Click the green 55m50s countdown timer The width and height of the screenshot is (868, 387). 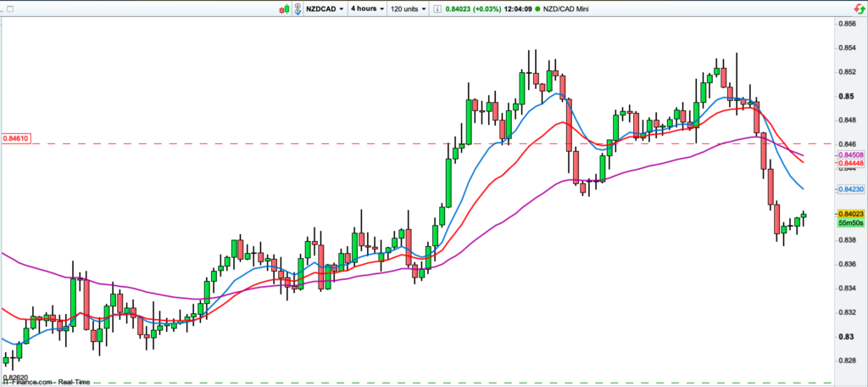(849, 223)
